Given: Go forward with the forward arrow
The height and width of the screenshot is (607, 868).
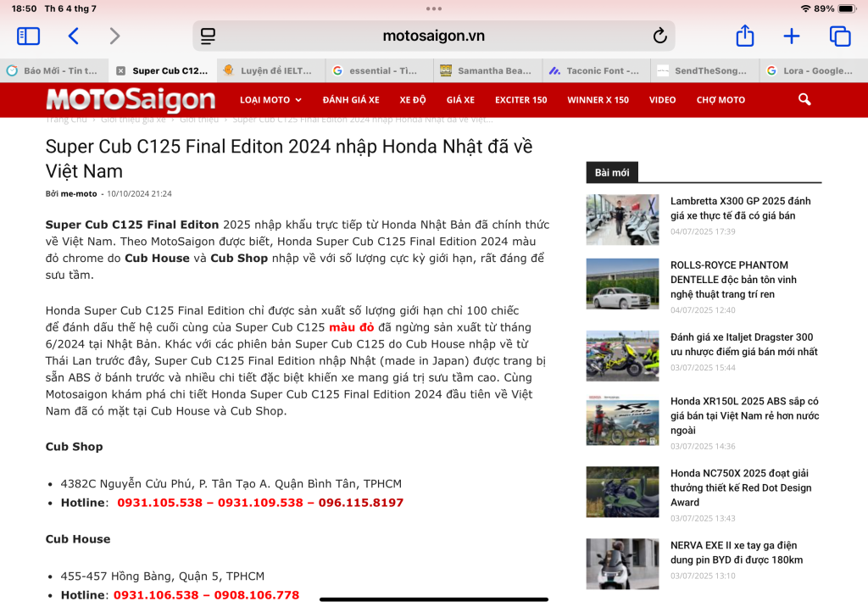Looking at the screenshot, I should click(x=114, y=36).
